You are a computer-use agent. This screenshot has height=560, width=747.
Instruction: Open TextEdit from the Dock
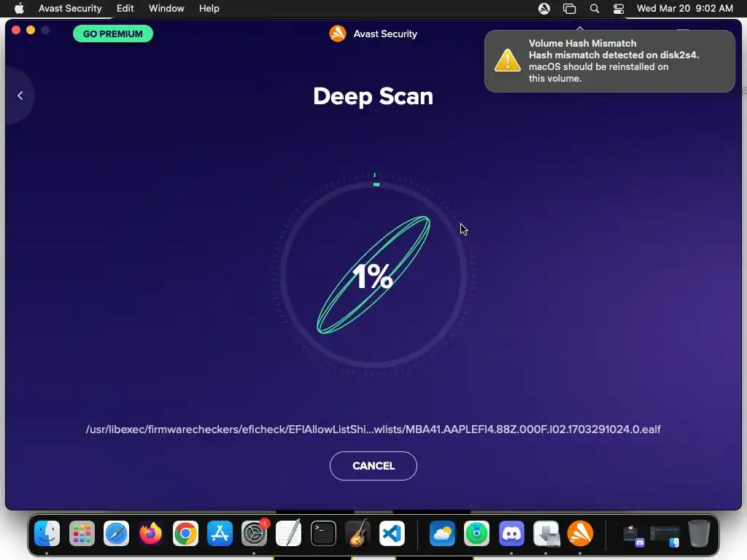(x=289, y=533)
